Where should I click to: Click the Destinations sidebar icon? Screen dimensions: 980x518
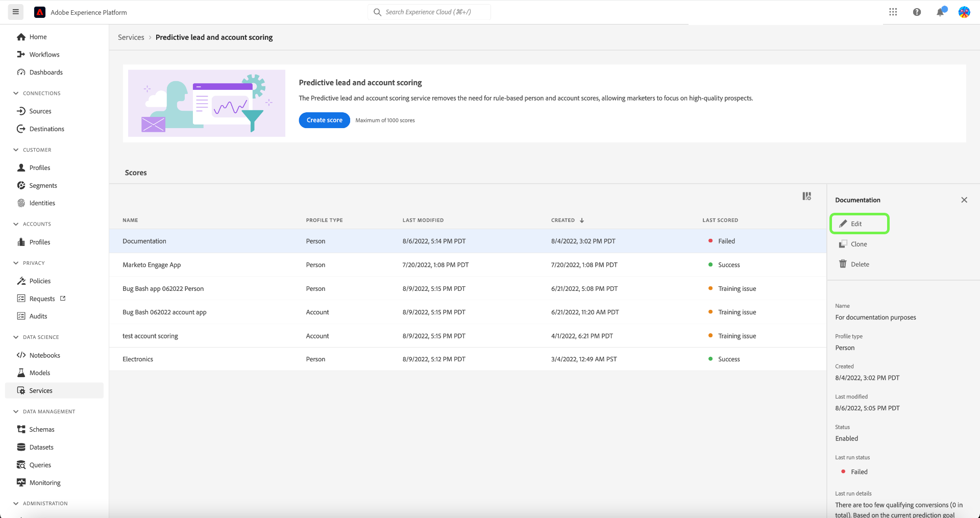pyautogui.click(x=21, y=129)
